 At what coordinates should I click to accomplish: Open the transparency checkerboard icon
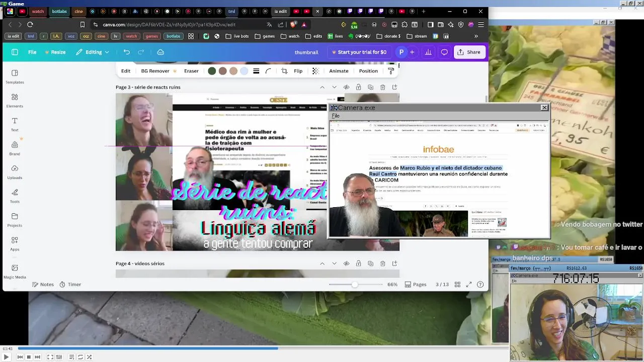point(315,71)
